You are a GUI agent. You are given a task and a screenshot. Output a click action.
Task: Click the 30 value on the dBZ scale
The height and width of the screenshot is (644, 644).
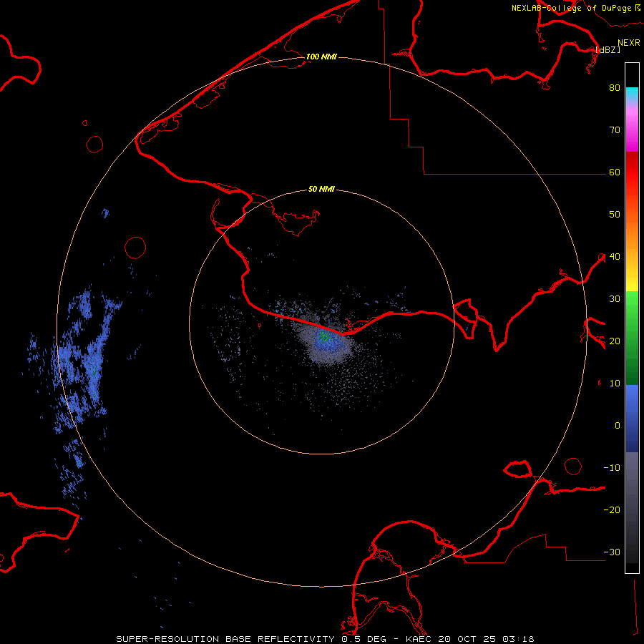[x=615, y=299]
